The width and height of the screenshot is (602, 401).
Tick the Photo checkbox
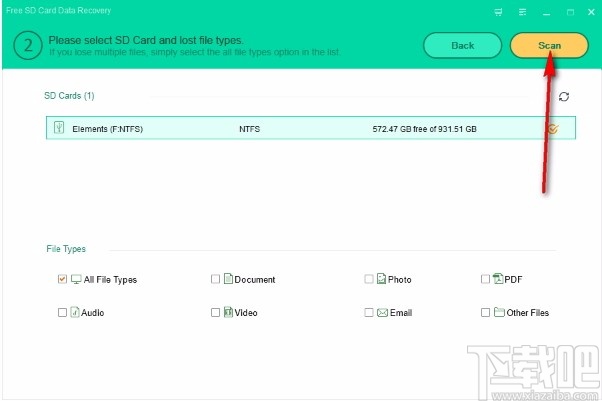369,279
